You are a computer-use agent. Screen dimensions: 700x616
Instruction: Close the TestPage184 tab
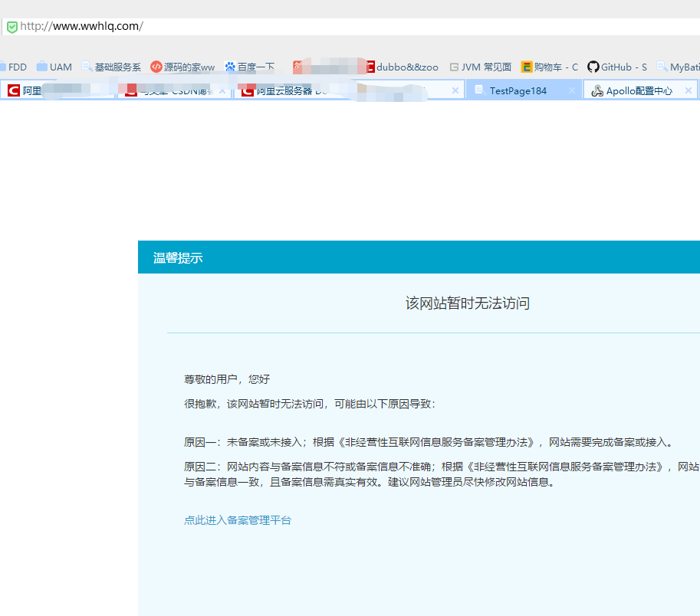(571, 90)
